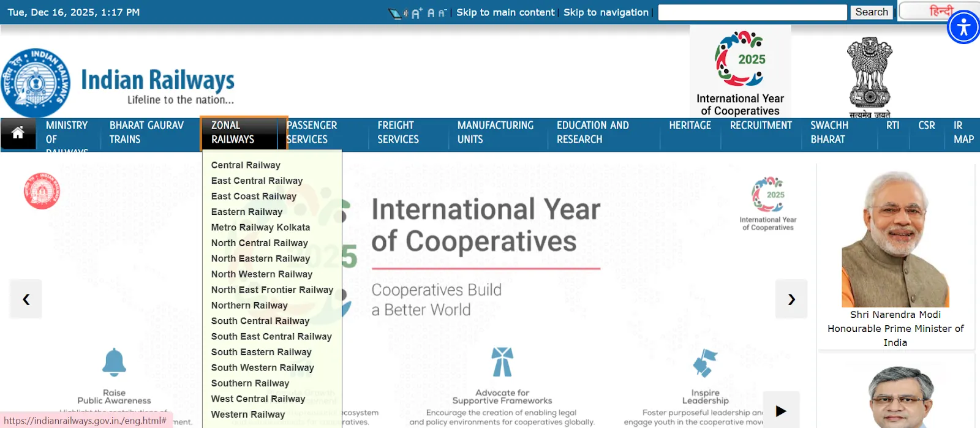Select South East Central Railway
This screenshot has height=428, width=980.
point(271,337)
